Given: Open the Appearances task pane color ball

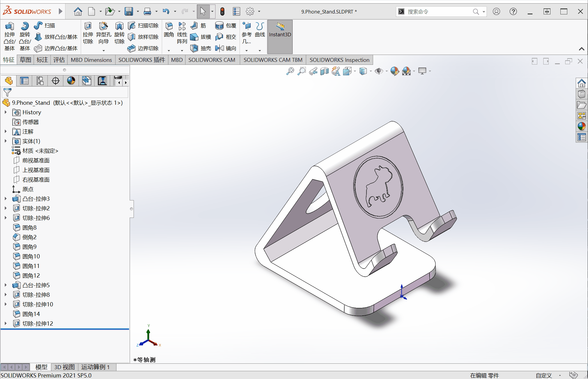Looking at the screenshot, I should 581,126.
